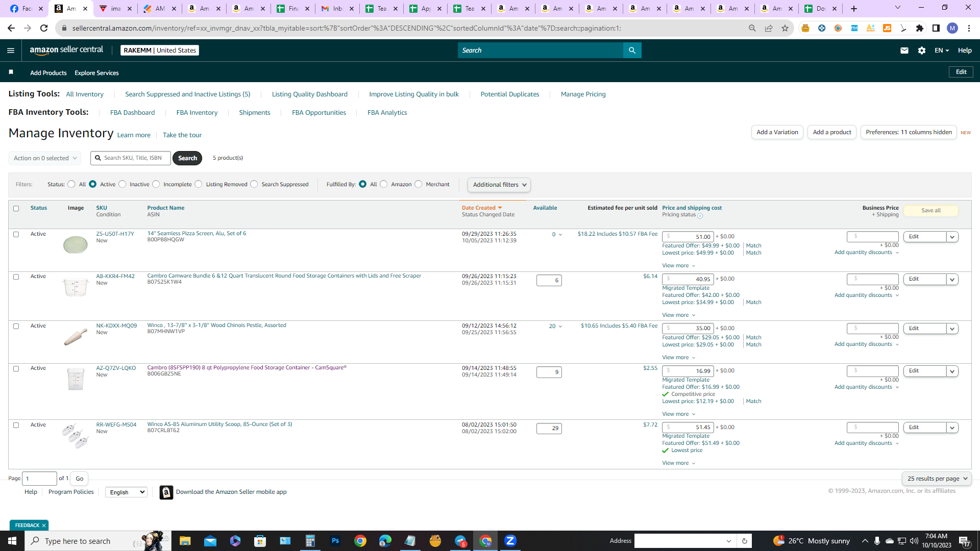Check the RR-WEFG-M504 row checkbox
The height and width of the screenshot is (551, 980).
(x=16, y=425)
